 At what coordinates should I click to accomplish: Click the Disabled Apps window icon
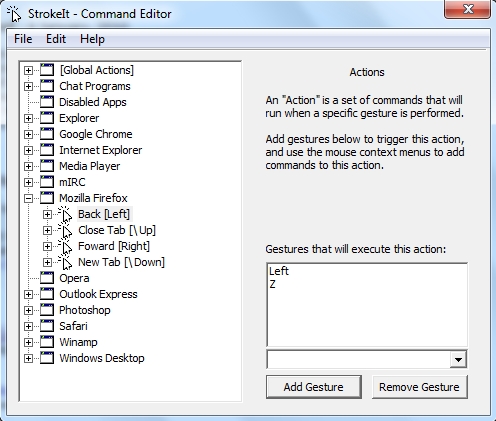(47, 102)
